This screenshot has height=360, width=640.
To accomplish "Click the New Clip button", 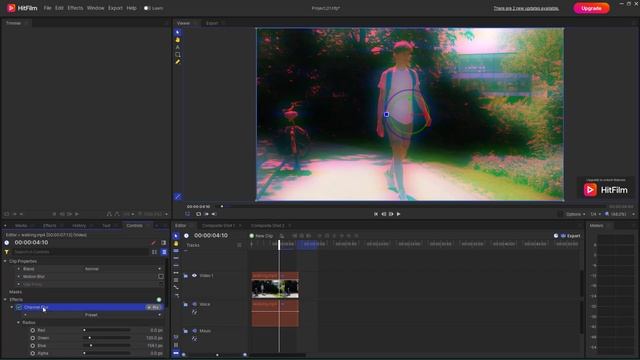I will (261, 236).
